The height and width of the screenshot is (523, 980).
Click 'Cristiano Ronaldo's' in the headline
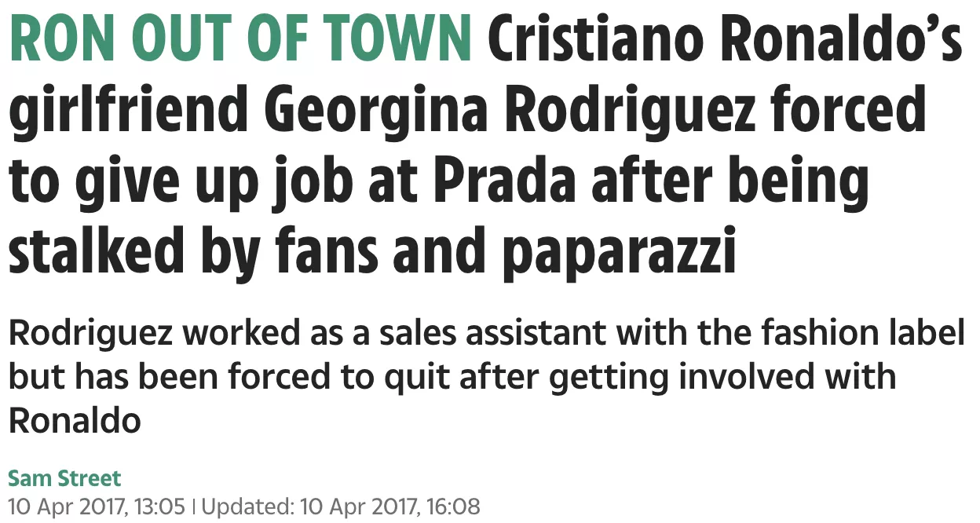[x=726, y=40]
